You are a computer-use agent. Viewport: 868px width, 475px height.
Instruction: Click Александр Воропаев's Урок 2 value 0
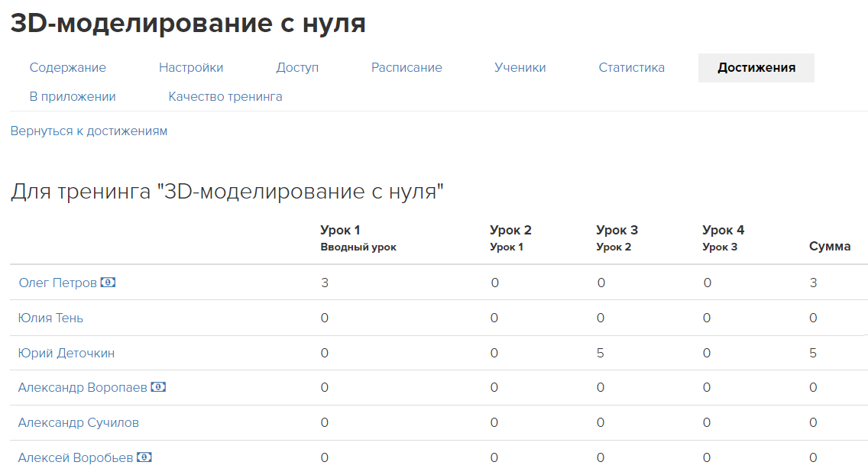(494, 387)
